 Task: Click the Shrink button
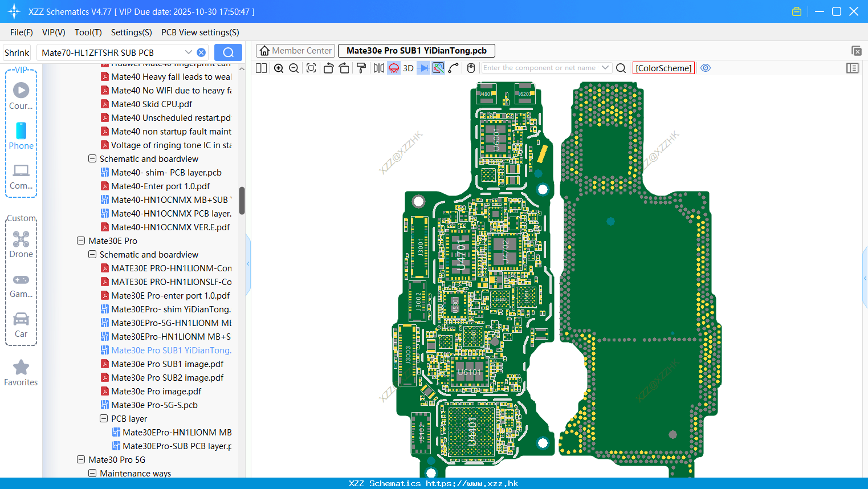(17, 52)
